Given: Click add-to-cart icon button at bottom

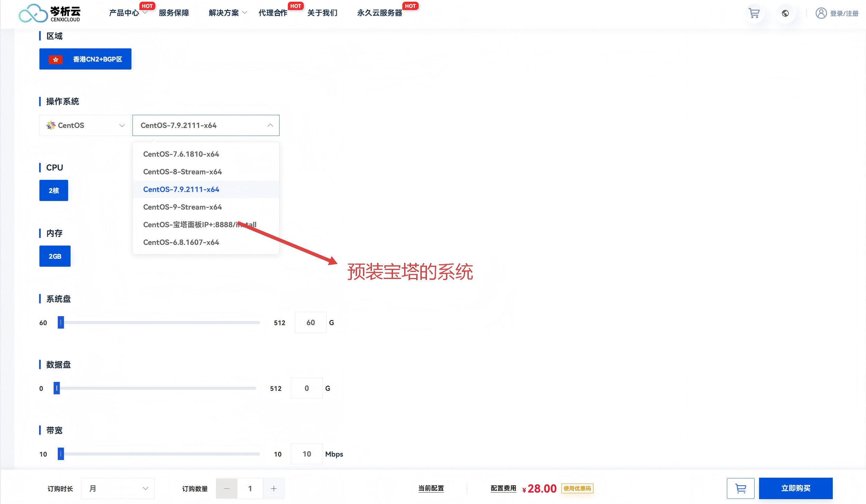Looking at the screenshot, I should [740, 488].
